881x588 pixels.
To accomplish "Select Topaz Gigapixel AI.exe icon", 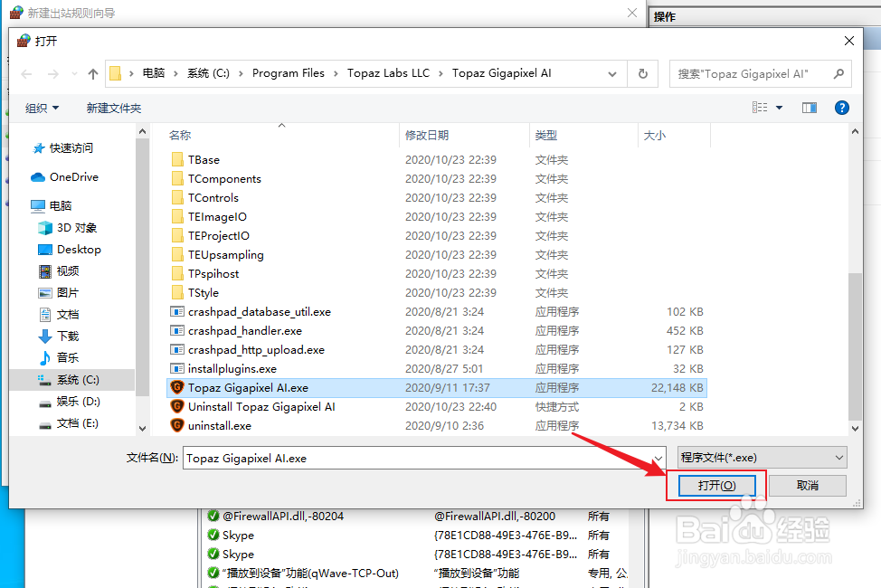I will pos(177,387).
